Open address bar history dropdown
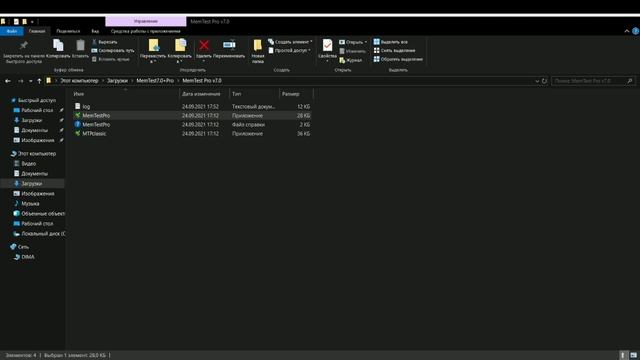 point(537,81)
